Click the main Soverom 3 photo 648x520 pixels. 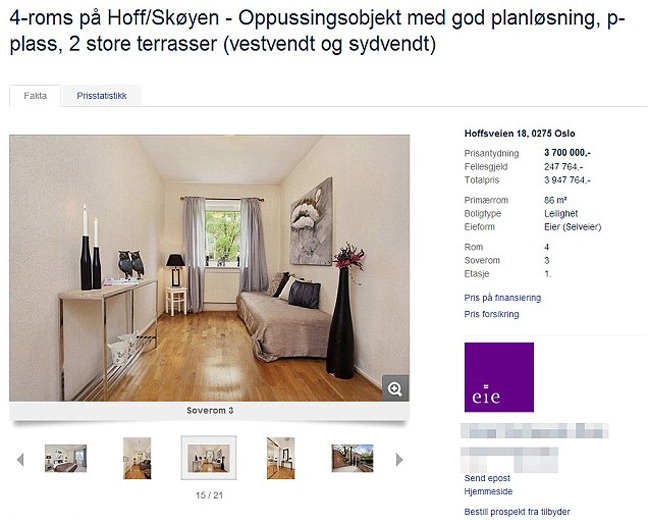pos(210,268)
